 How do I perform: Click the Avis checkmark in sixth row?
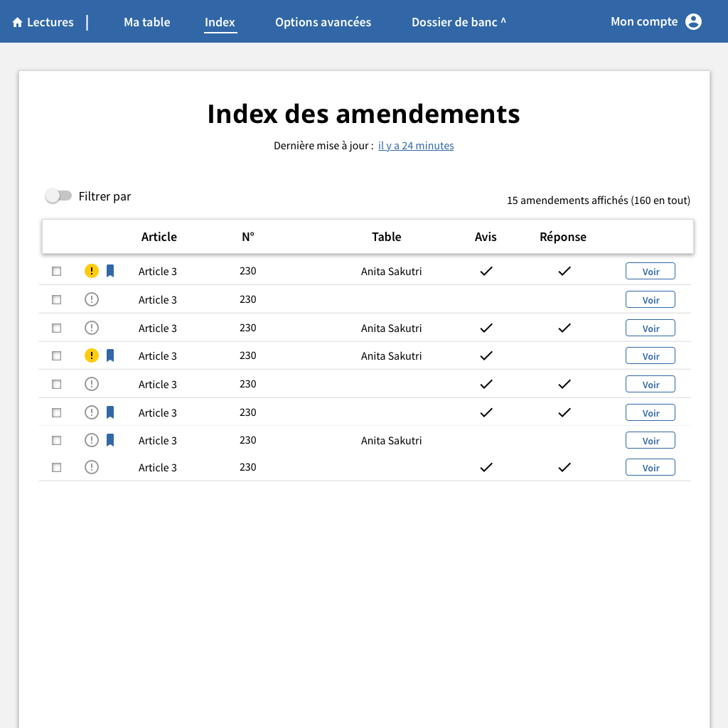pos(486,413)
